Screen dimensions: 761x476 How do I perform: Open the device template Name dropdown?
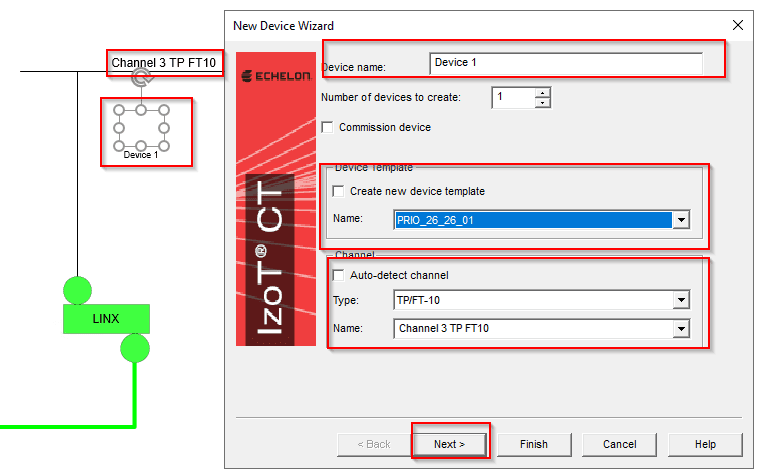point(681,220)
